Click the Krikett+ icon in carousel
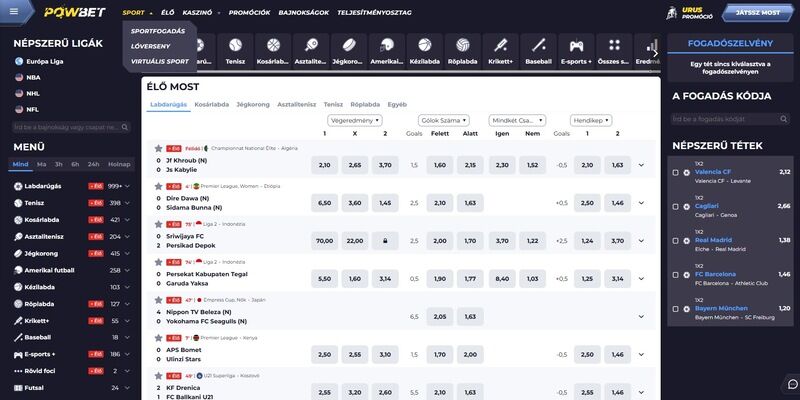 500,50
